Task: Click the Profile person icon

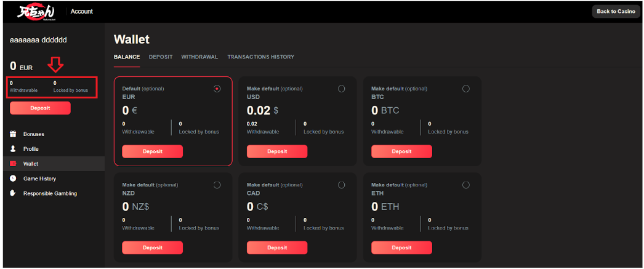Action: (x=13, y=149)
